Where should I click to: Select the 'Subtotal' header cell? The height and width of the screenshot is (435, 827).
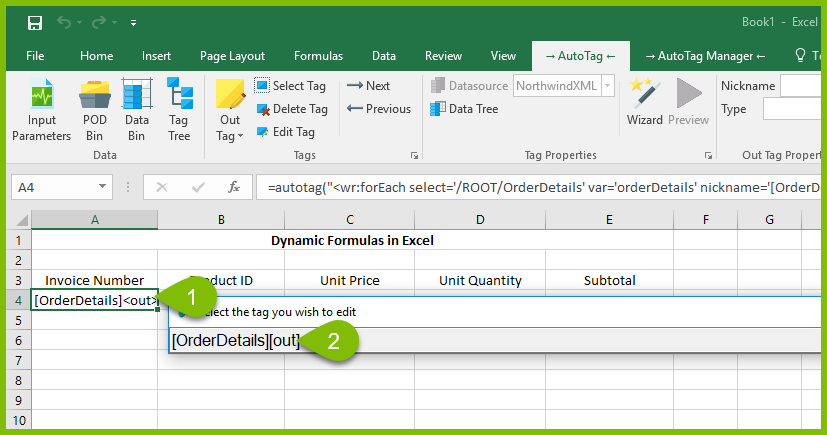(x=609, y=281)
